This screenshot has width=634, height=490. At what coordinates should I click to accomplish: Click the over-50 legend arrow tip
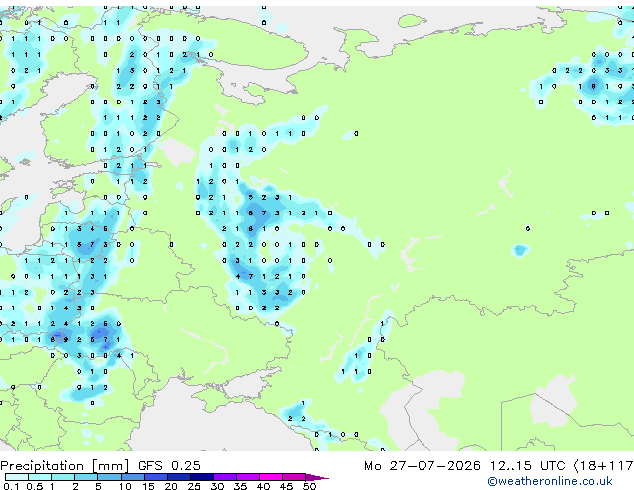pyautogui.click(x=317, y=477)
